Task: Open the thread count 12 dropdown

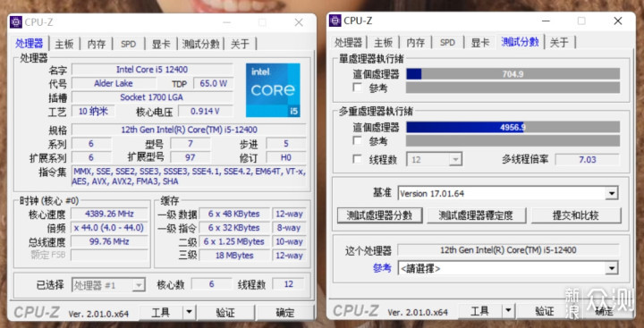Action: click(434, 159)
